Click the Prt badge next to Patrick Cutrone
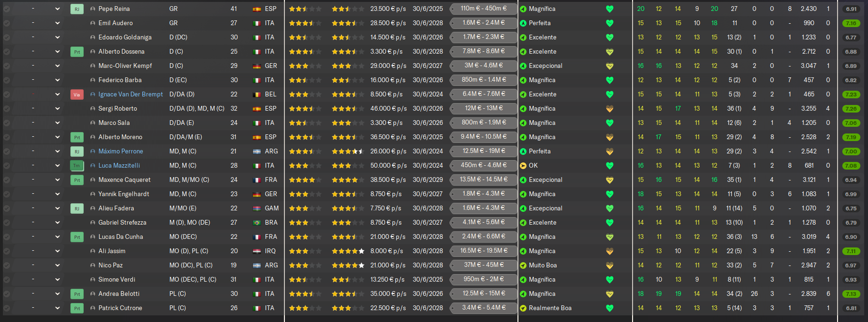 (x=77, y=308)
